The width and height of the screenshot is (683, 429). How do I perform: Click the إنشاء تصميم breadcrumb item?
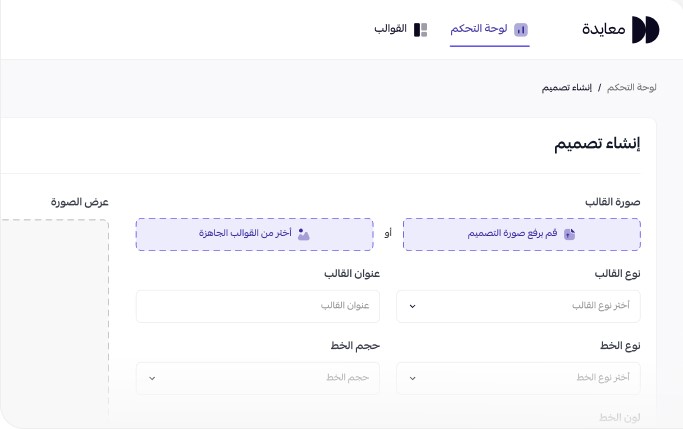click(568, 88)
